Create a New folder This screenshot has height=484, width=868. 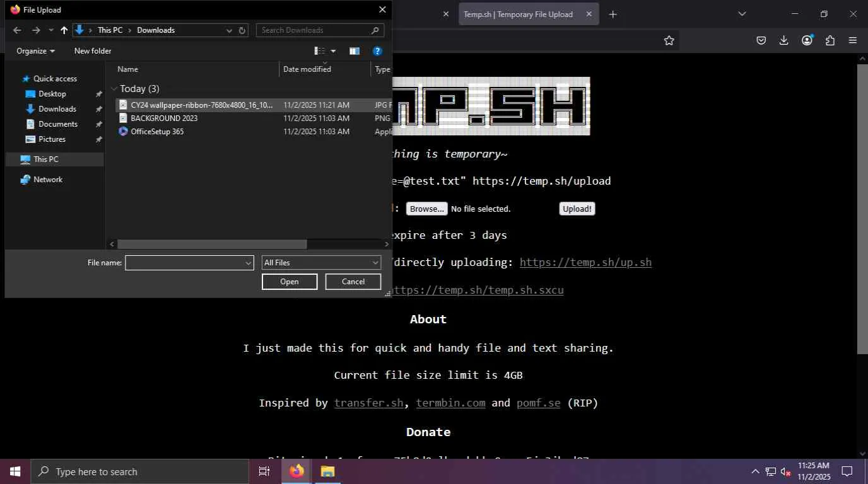point(93,51)
